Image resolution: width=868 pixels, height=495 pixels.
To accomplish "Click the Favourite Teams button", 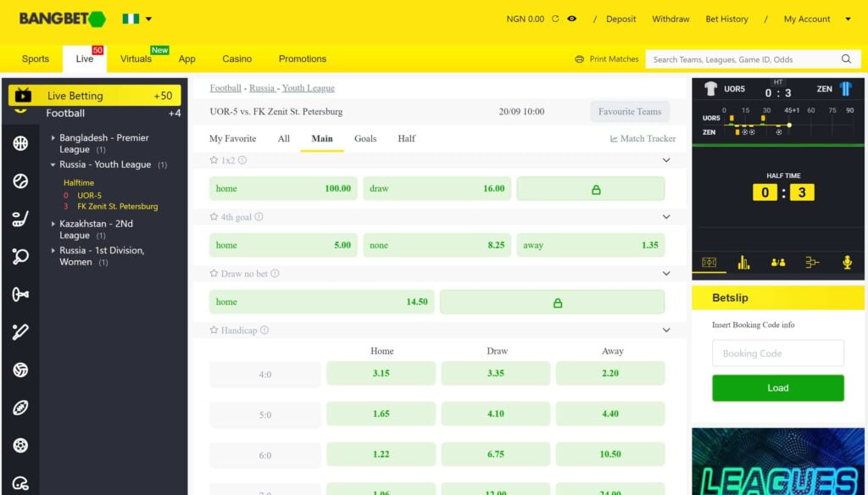I will click(x=630, y=111).
